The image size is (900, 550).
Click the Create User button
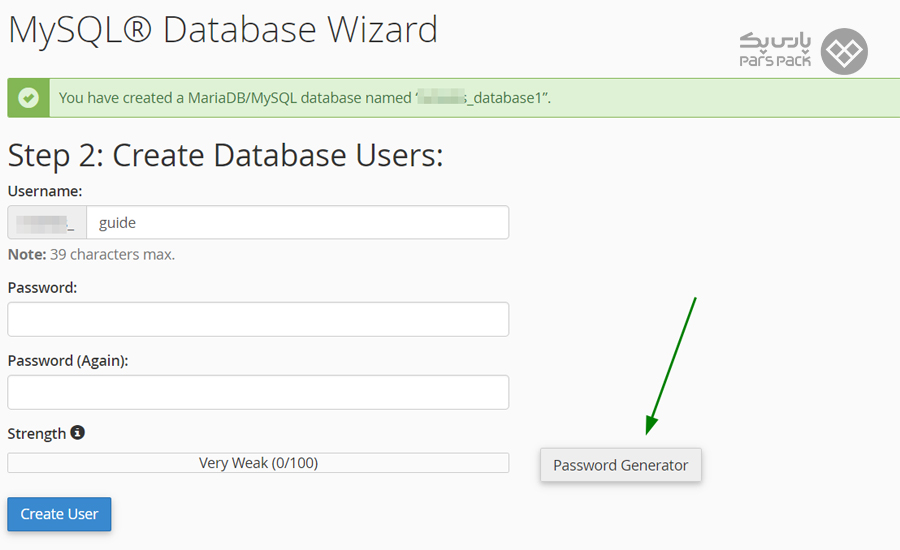pyautogui.click(x=59, y=514)
